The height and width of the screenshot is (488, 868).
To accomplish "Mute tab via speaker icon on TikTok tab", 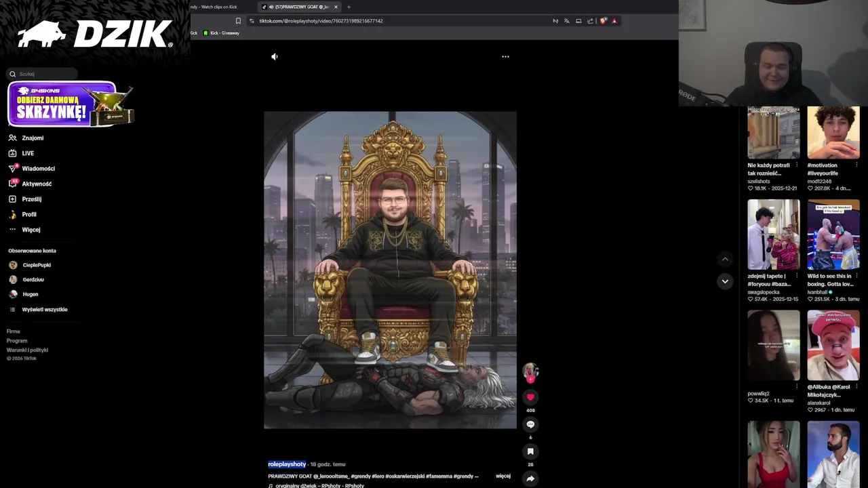I will point(271,7).
